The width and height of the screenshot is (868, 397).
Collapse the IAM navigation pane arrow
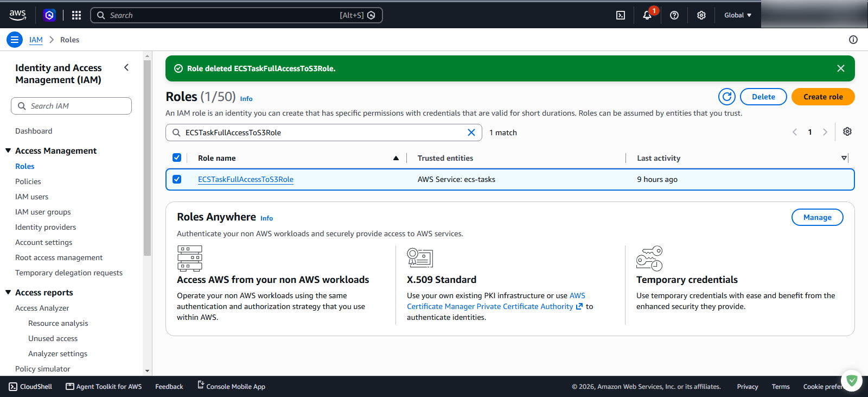point(126,67)
